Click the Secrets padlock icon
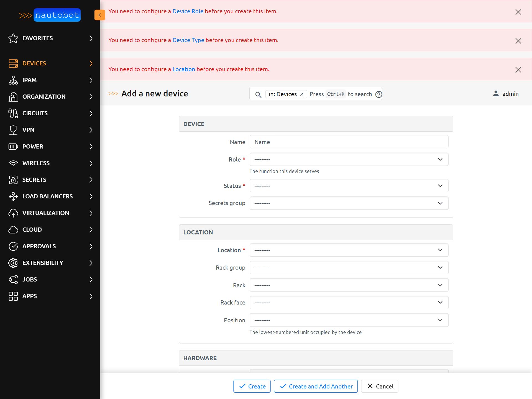This screenshot has height=399, width=532. (13, 180)
